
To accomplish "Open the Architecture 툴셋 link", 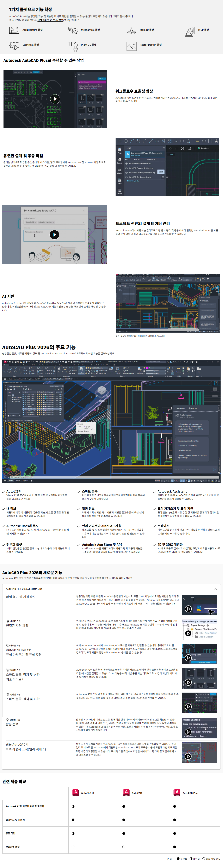I will pyautogui.click(x=32, y=30).
